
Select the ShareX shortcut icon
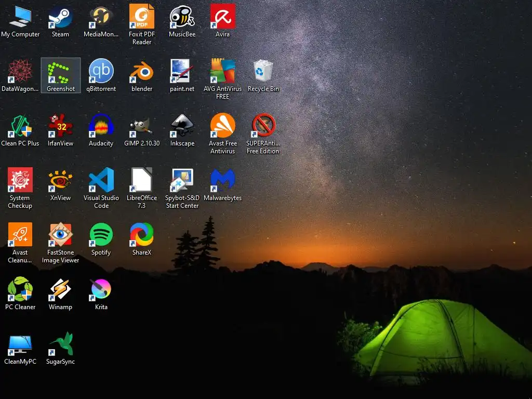(x=142, y=235)
